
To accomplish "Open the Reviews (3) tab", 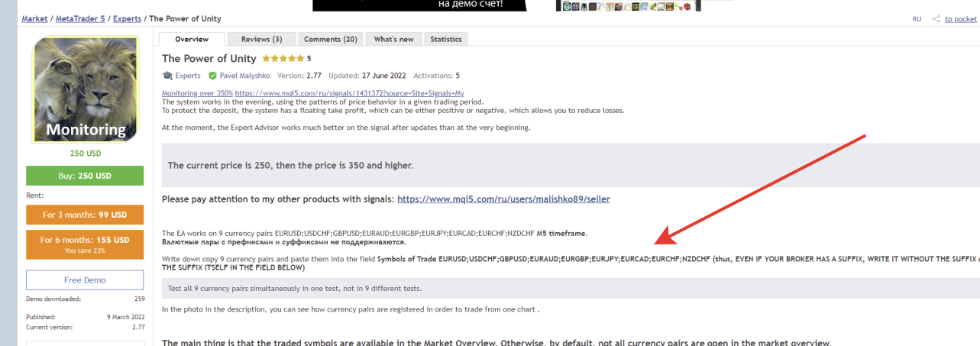I will (261, 39).
